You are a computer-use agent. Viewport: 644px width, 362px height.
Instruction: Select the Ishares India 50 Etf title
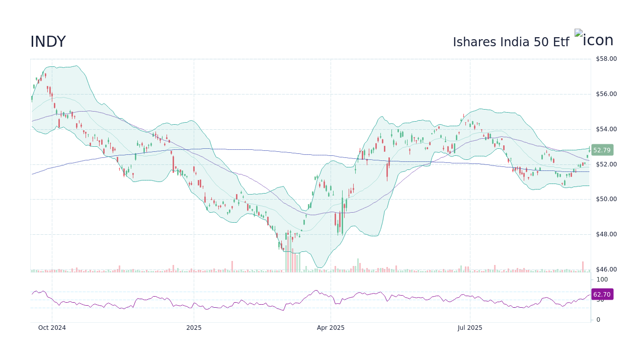click(511, 42)
